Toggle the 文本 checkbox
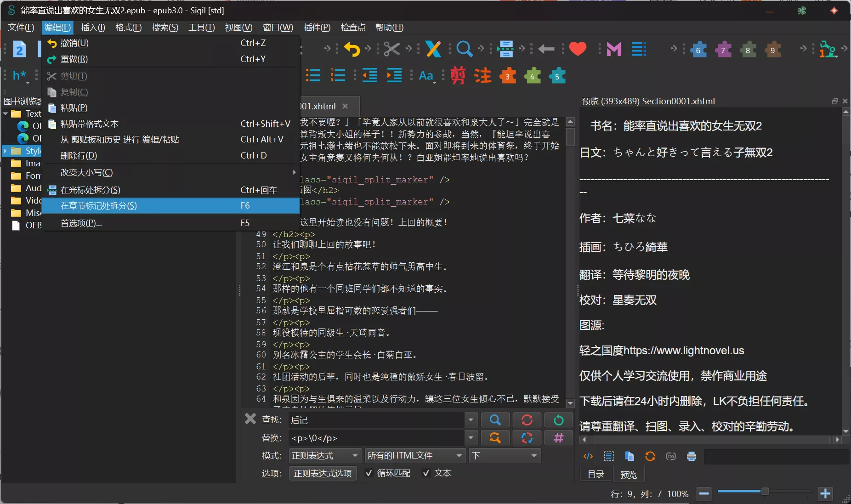851x504 pixels. [426, 473]
